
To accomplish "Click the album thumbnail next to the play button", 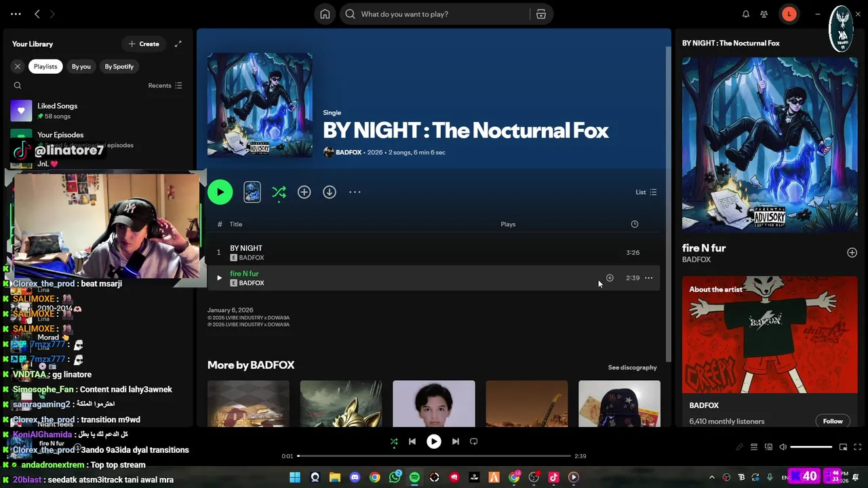I will coord(252,192).
